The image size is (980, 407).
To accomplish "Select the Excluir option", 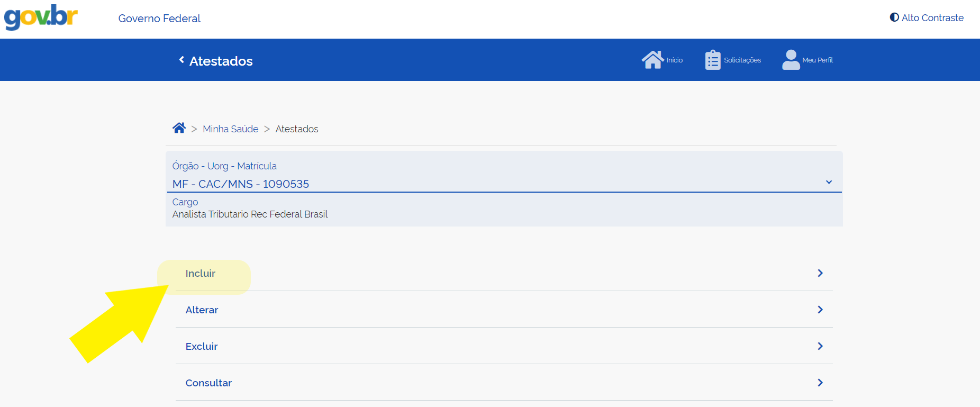I will click(x=201, y=347).
